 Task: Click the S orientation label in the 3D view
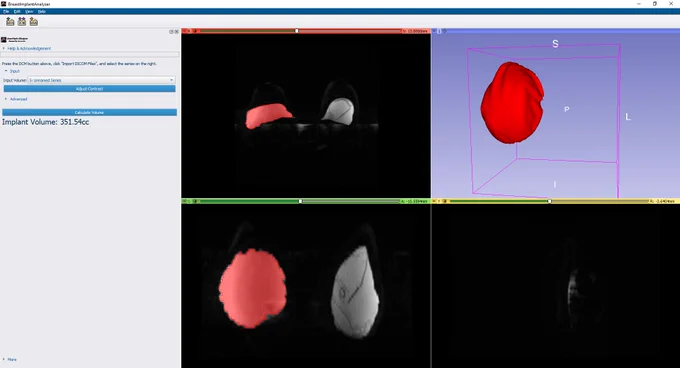(x=555, y=44)
